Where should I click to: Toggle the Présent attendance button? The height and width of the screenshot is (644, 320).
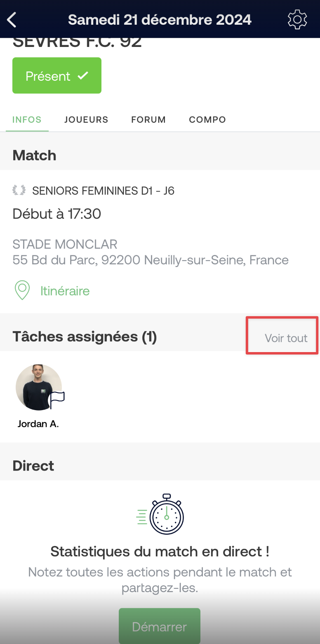[x=57, y=76]
